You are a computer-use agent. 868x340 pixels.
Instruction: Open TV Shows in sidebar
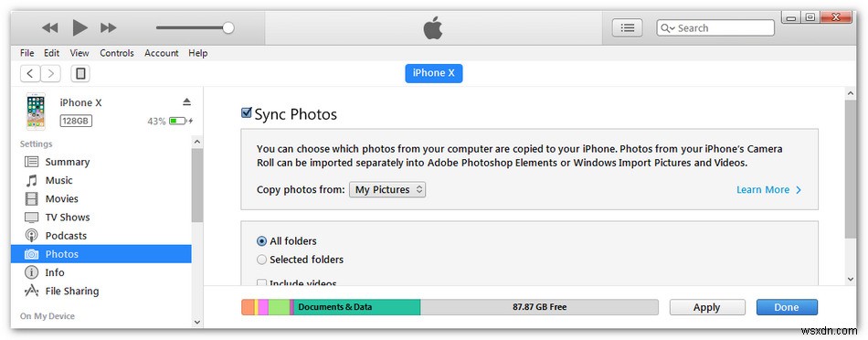(101, 217)
